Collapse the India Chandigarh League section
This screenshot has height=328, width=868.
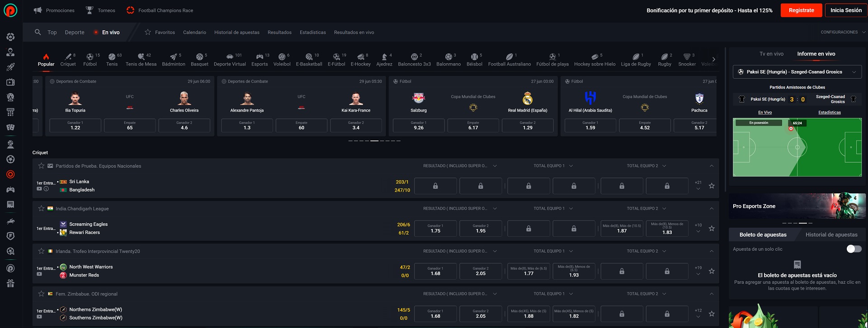pos(712,208)
